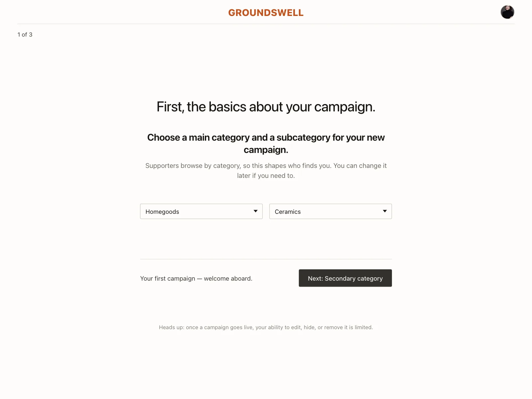Screen dimensions: 532x399
Task: Click the "Supporters browse by category" description line
Action: coord(266,166)
